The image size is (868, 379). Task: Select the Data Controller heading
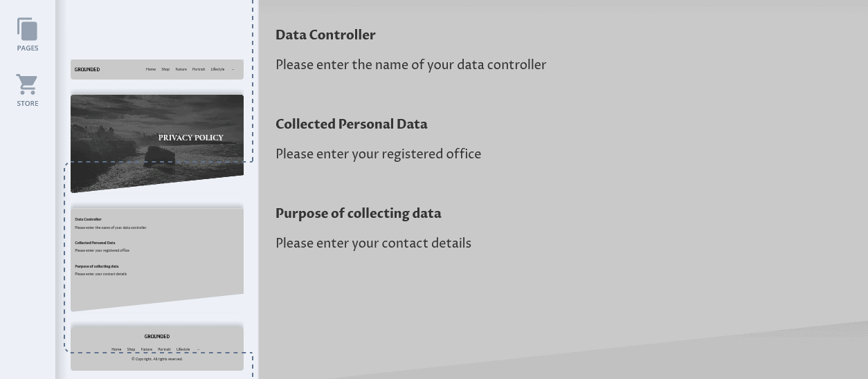coord(325,35)
